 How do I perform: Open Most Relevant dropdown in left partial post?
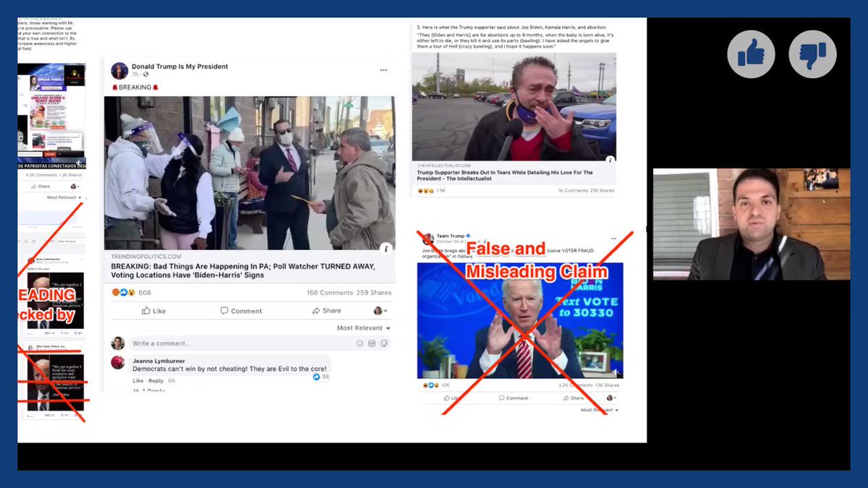point(64,197)
